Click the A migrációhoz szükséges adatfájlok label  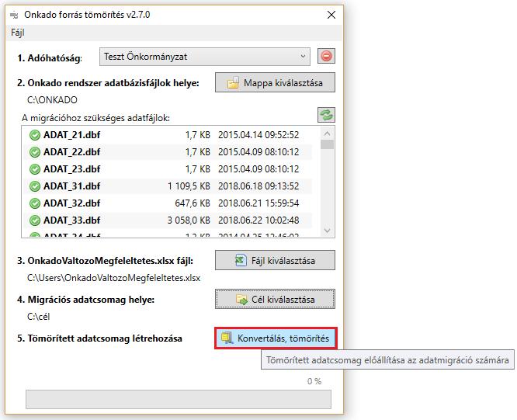pos(95,118)
